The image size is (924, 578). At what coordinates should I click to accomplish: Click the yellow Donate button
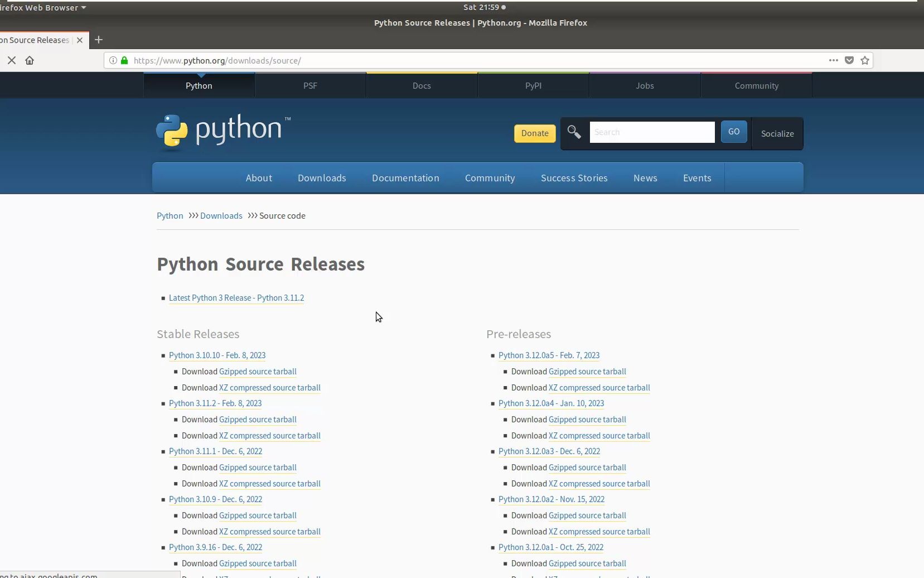[535, 133]
